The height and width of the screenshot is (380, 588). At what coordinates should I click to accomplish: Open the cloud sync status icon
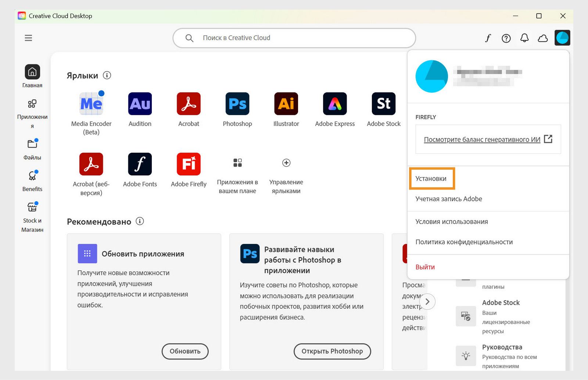click(x=543, y=38)
